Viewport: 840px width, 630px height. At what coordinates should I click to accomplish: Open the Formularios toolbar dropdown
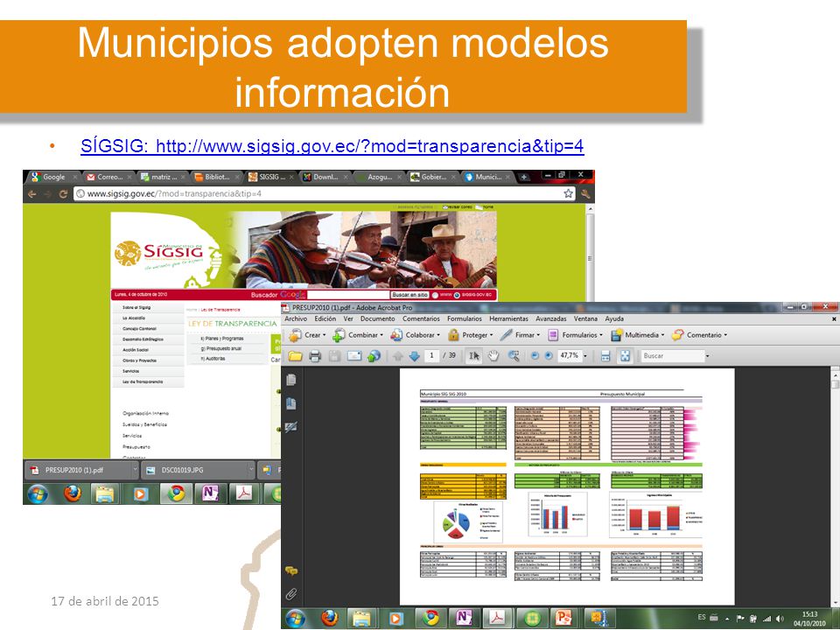coord(576,335)
